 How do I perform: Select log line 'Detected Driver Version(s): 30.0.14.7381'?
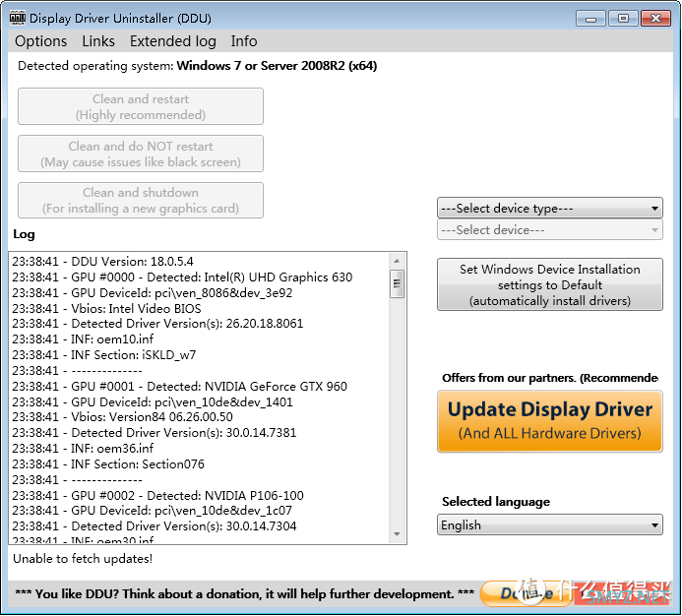(x=154, y=433)
